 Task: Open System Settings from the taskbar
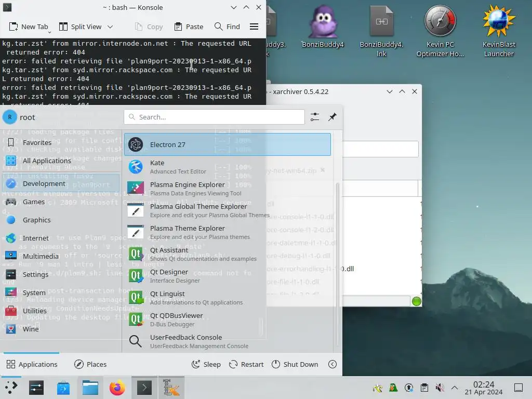click(36, 388)
